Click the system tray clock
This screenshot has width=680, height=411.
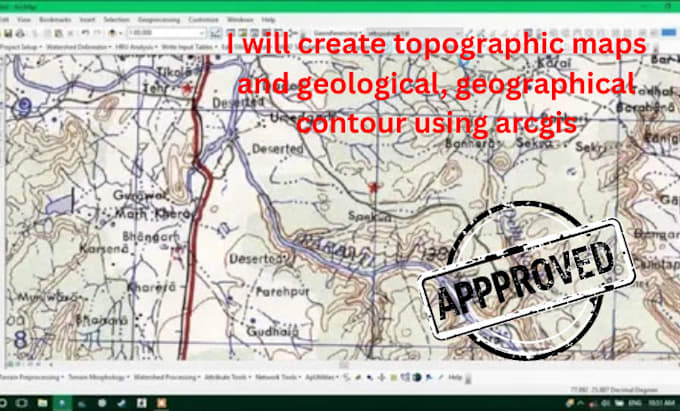point(660,404)
